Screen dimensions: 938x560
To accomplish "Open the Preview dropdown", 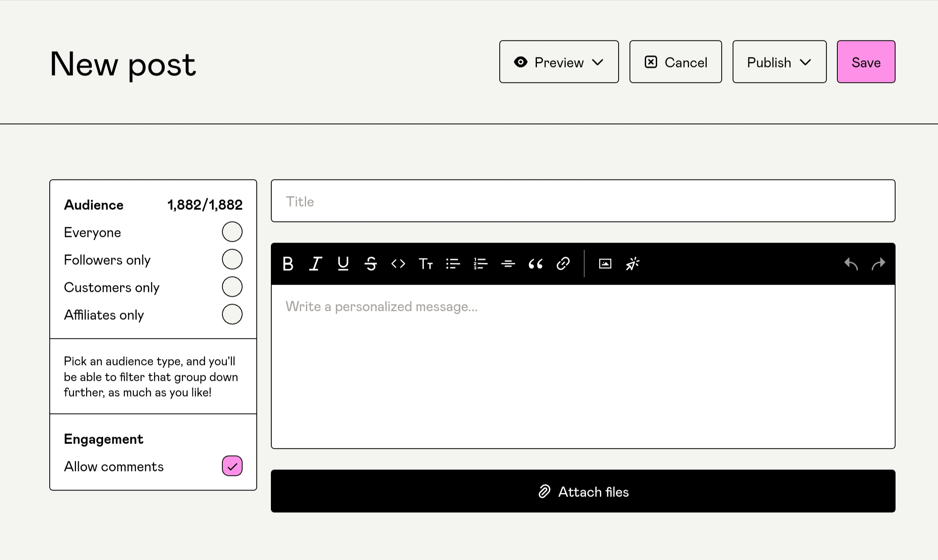I will point(559,62).
